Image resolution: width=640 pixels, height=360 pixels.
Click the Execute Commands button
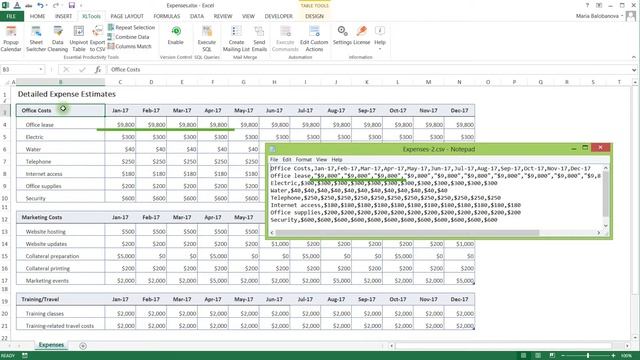coord(285,39)
